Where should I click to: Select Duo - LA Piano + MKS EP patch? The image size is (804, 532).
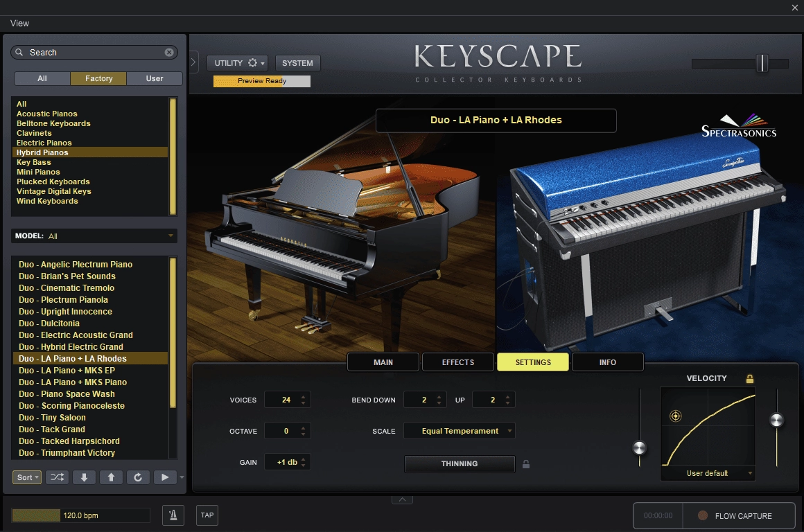click(90, 370)
